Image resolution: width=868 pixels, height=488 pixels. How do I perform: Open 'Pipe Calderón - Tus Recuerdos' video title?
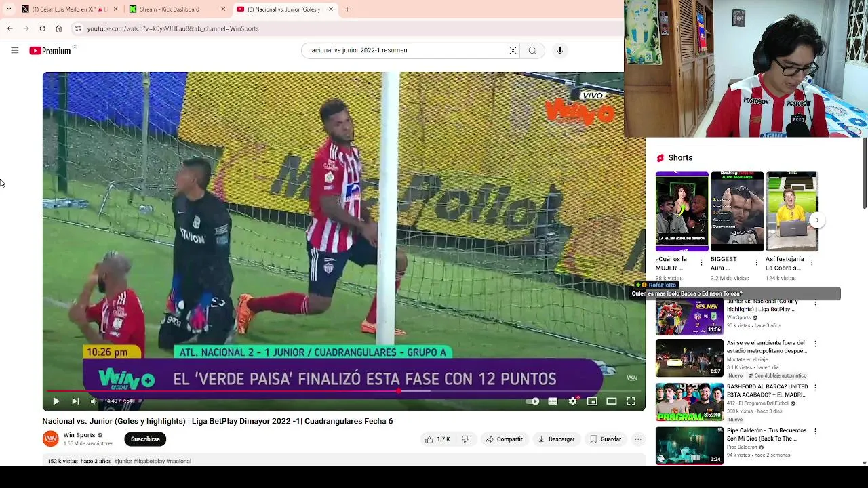[x=766, y=434]
